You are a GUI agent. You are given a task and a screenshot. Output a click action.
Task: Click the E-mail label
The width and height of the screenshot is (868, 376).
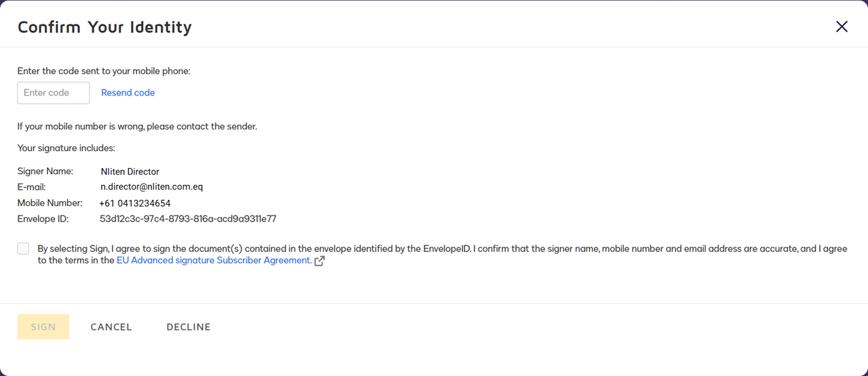point(31,187)
